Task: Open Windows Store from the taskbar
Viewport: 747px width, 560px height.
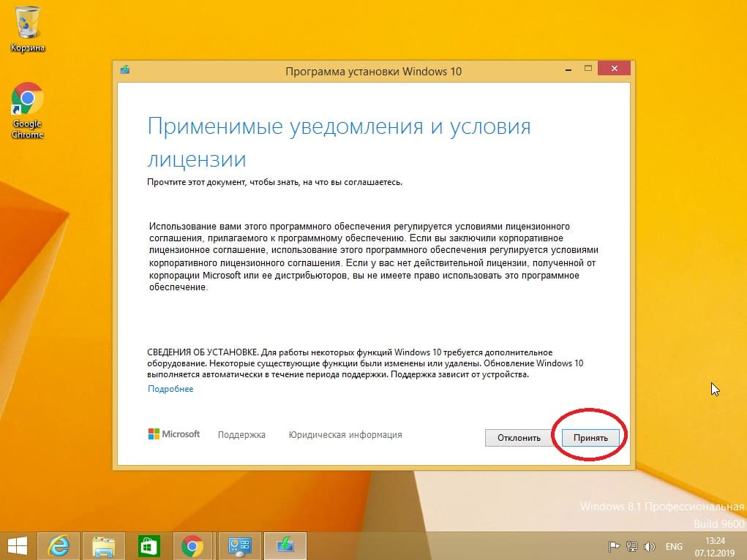Action: coord(149,545)
